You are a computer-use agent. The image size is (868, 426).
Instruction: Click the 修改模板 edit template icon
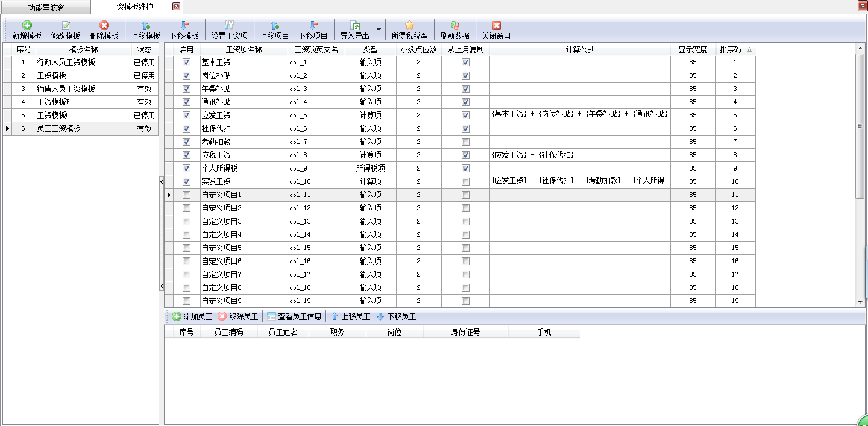66,25
